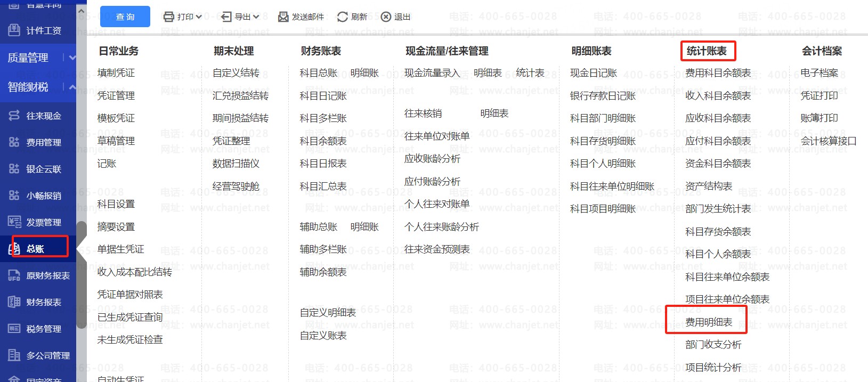
Task: Open 费用科目余额表
Action: click(718, 73)
